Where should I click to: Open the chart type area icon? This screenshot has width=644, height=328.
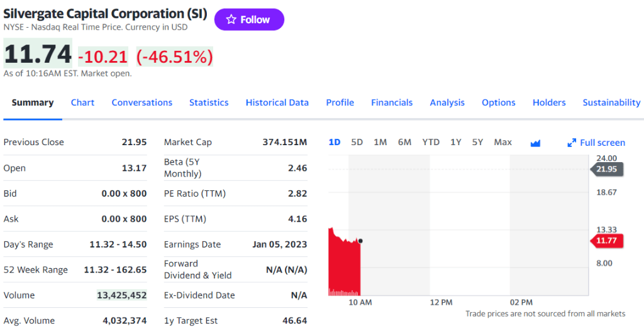point(535,143)
